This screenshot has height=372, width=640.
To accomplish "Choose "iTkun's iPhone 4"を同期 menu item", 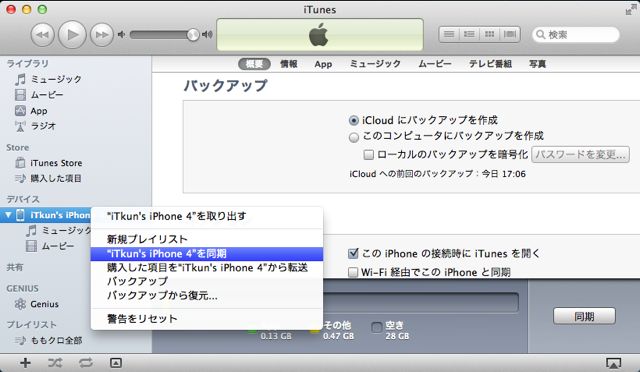I will tap(207, 254).
